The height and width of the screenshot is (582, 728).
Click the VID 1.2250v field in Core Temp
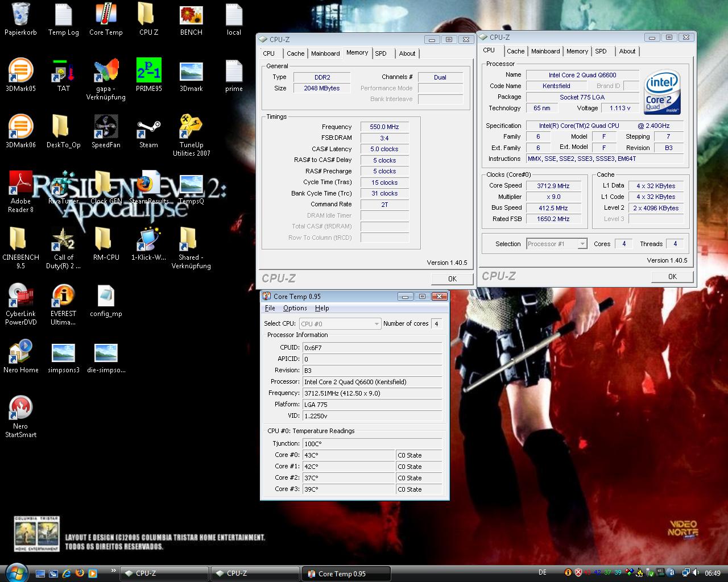pos(372,416)
